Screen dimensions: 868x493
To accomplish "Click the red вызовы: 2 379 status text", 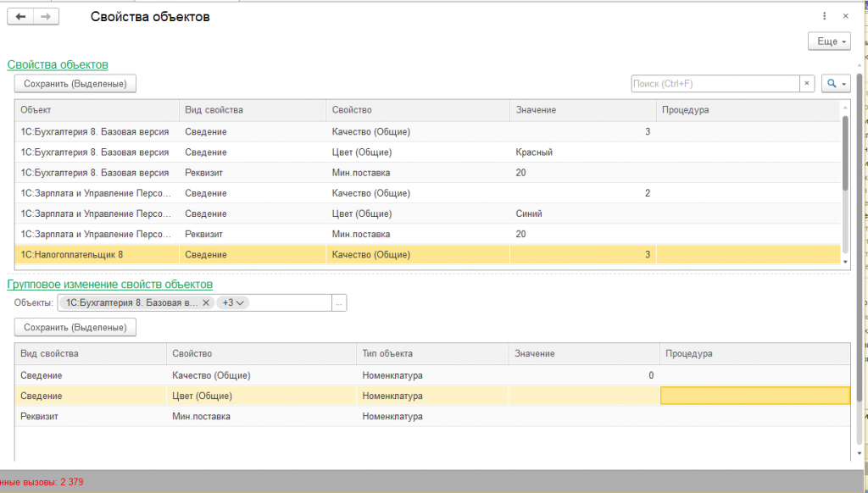I will (x=42, y=482).
